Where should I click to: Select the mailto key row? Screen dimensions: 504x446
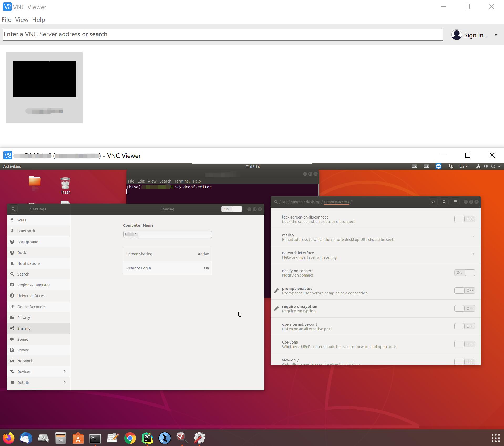pyautogui.click(x=376, y=237)
